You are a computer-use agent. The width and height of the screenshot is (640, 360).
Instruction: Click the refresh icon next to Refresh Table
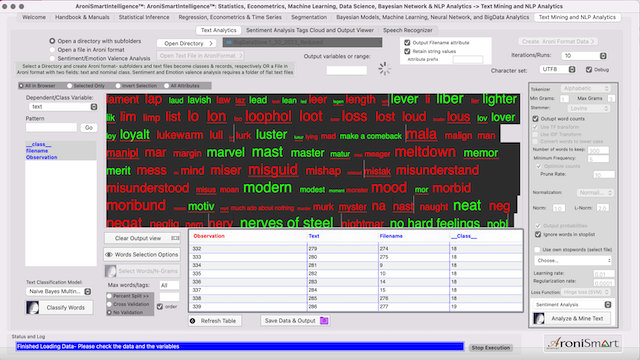(193, 321)
